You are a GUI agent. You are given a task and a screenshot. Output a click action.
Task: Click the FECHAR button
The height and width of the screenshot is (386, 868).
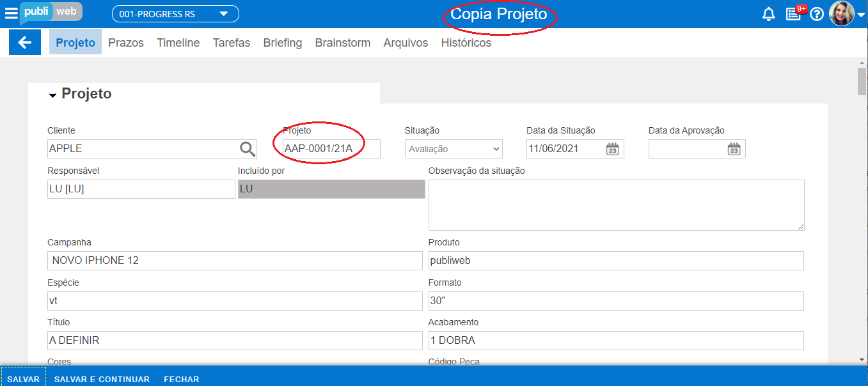[x=182, y=379]
